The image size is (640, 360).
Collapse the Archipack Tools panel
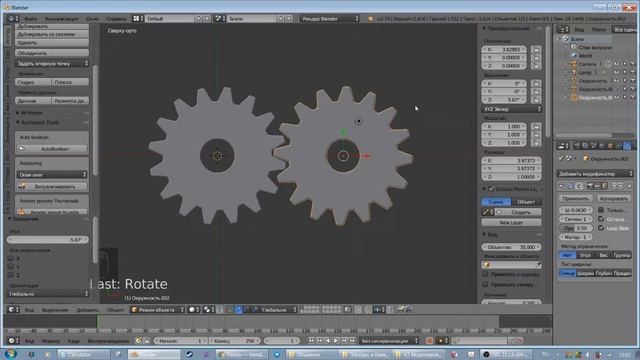[x=18, y=122]
